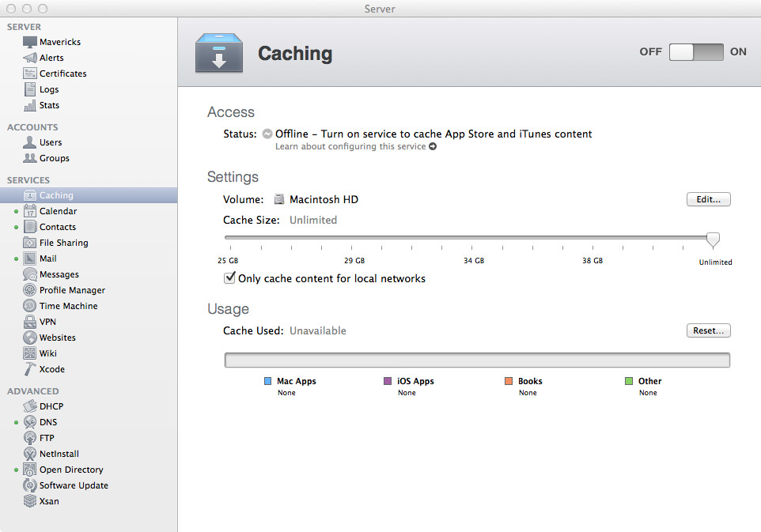Click the purple iOS Apps legend swatch
Screen dimensions: 761x532
[388, 381]
